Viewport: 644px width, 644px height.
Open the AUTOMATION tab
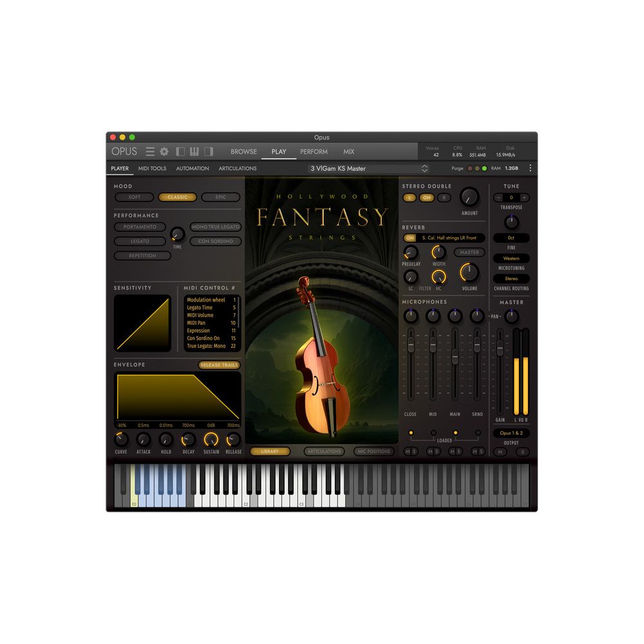point(192,168)
